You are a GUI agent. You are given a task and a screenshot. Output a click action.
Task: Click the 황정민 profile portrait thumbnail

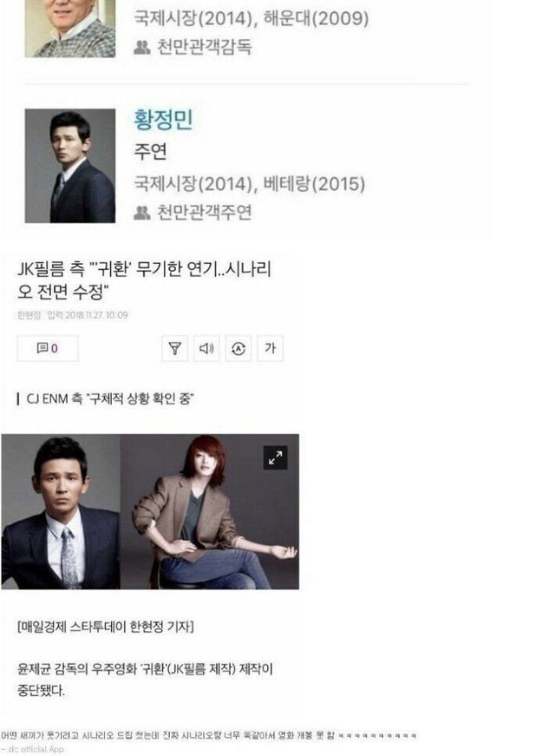click(x=70, y=166)
